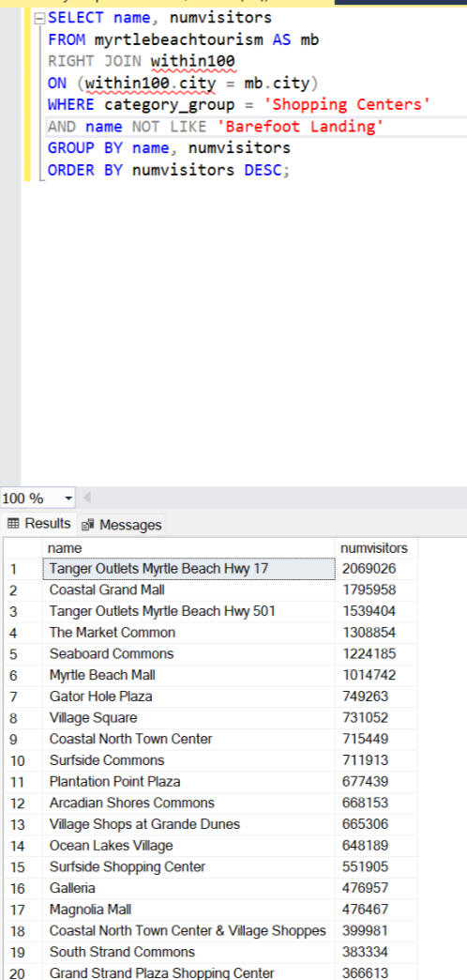The image size is (467, 980).
Task: Place cursor in 'Barefoot Landing' string
Action: pos(300,126)
